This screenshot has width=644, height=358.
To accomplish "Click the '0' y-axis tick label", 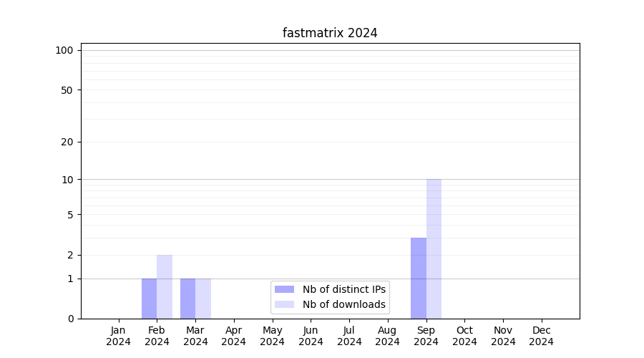I will point(70,319).
